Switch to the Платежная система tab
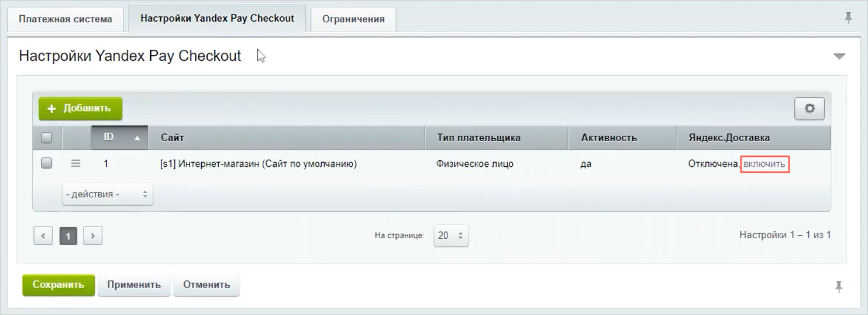The width and height of the screenshot is (868, 315). 66,19
